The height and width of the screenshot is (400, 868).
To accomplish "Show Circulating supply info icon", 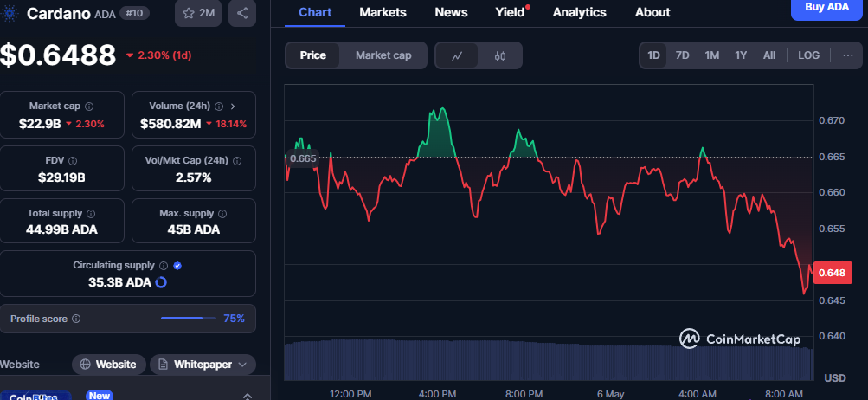I will [164, 266].
